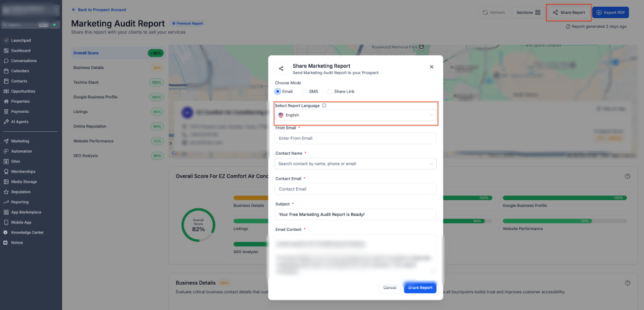Click the Export PDF button
The image size is (644, 310).
click(610, 12)
